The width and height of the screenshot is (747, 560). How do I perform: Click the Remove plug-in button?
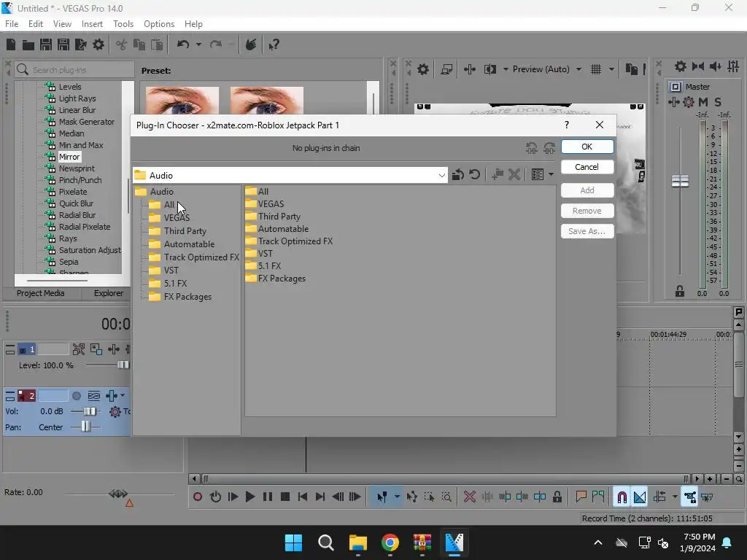tap(587, 211)
